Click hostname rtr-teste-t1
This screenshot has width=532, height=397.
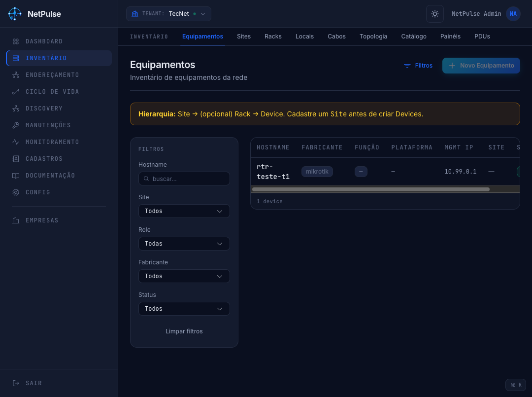point(273,172)
